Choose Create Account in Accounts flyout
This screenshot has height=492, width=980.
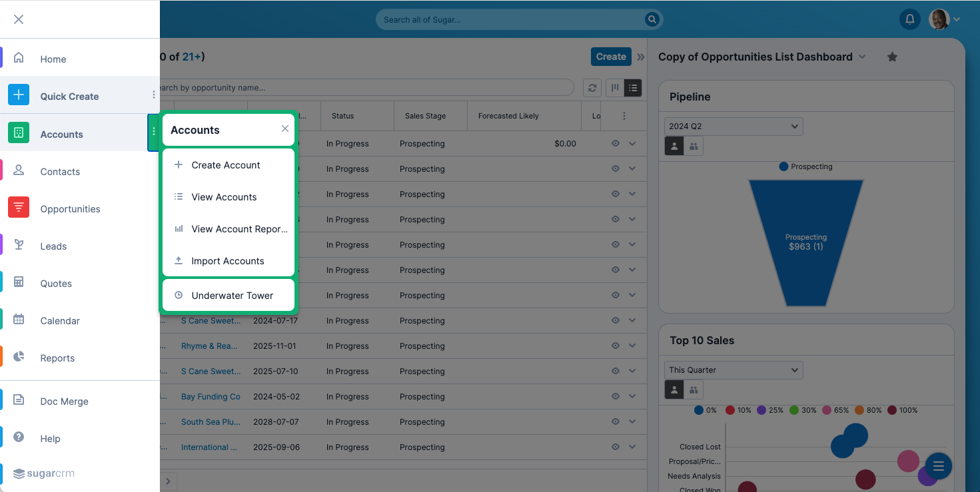(229, 165)
